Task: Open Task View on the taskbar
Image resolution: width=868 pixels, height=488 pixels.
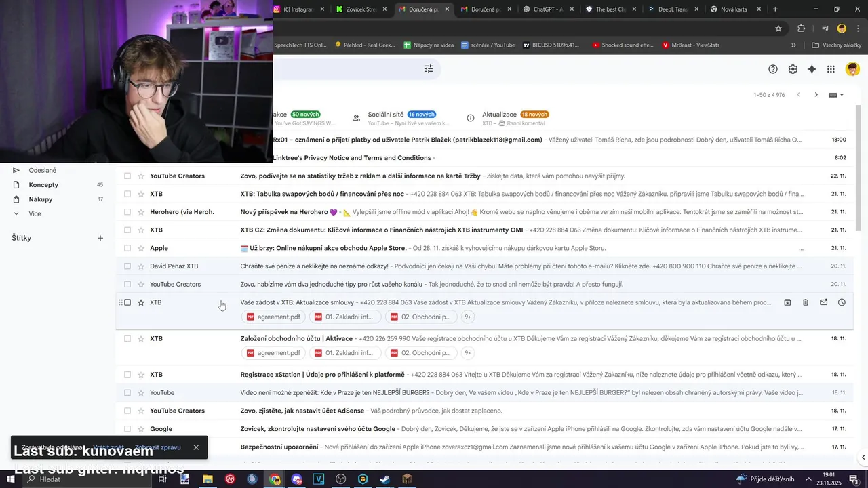Action: [162, 479]
